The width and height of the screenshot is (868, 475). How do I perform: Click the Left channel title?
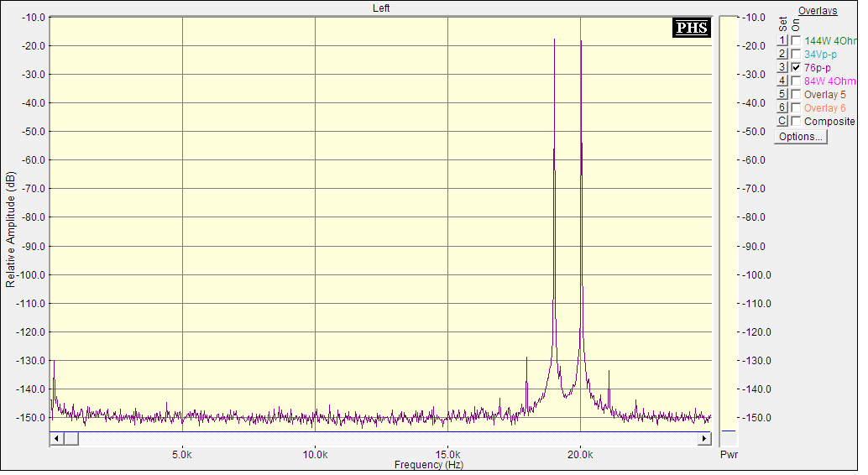381,8
